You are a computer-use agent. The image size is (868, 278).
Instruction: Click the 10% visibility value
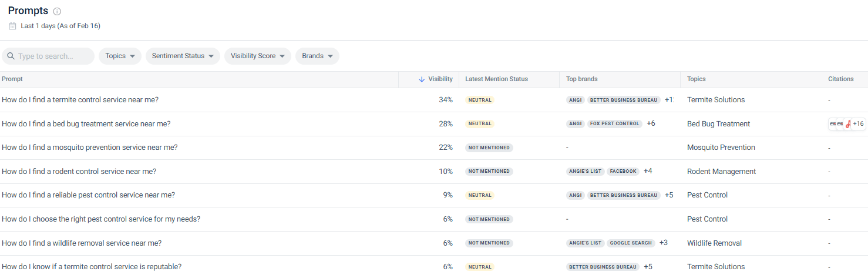(x=446, y=172)
